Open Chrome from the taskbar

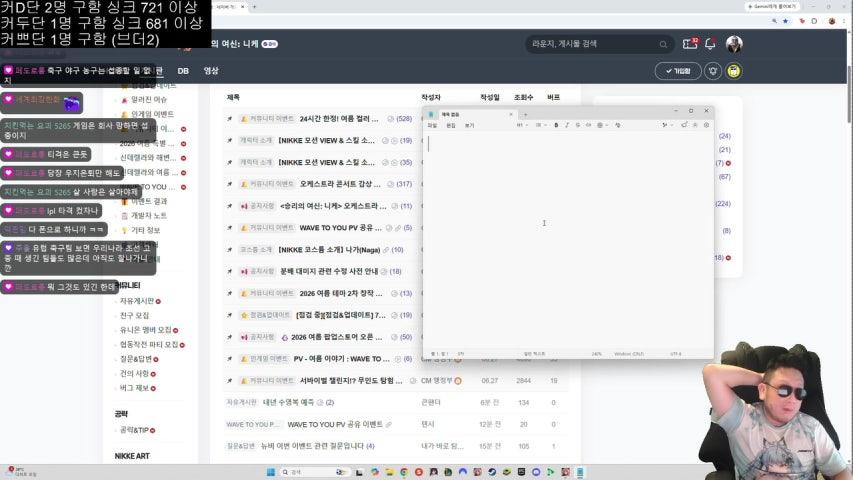coord(404,472)
